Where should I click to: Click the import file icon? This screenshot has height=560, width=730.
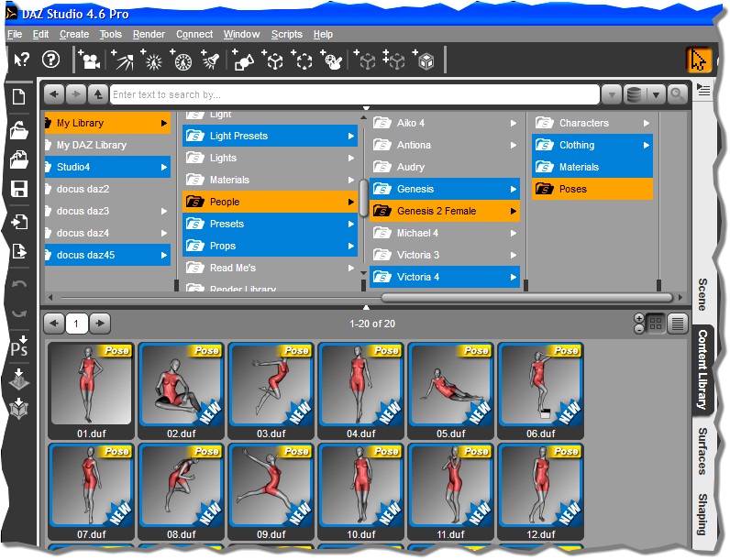pyautogui.click(x=19, y=222)
